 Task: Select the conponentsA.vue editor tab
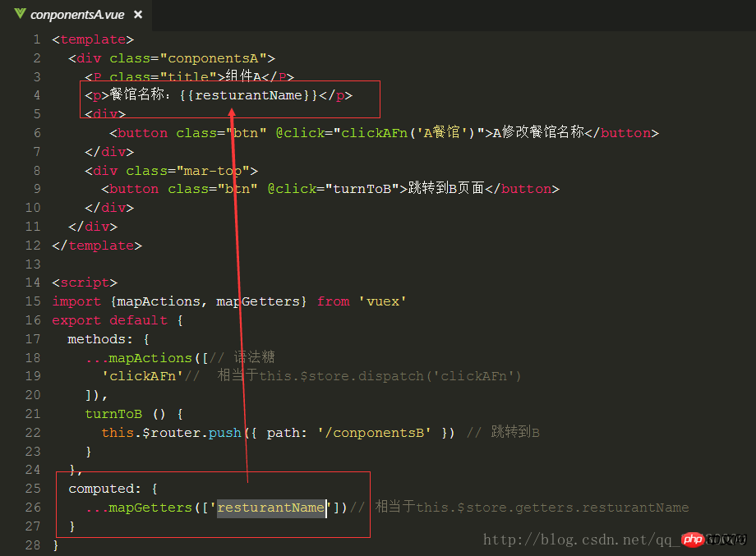[77, 15]
